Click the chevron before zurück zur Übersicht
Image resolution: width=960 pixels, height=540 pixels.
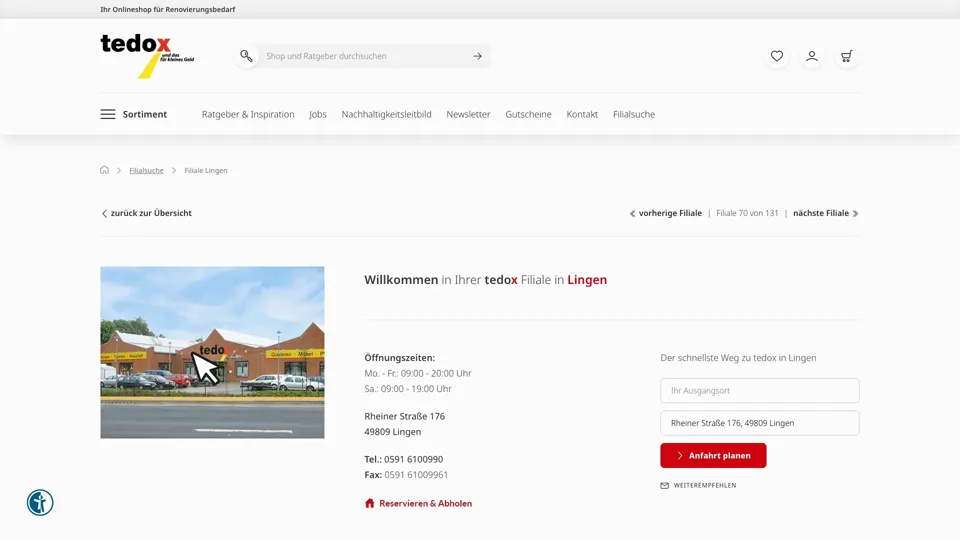104,214
